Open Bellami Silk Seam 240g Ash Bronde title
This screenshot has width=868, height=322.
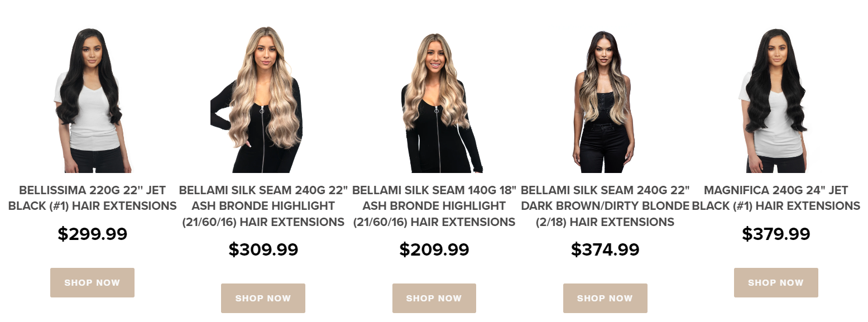pyautogui.click(x=263, y=206)
